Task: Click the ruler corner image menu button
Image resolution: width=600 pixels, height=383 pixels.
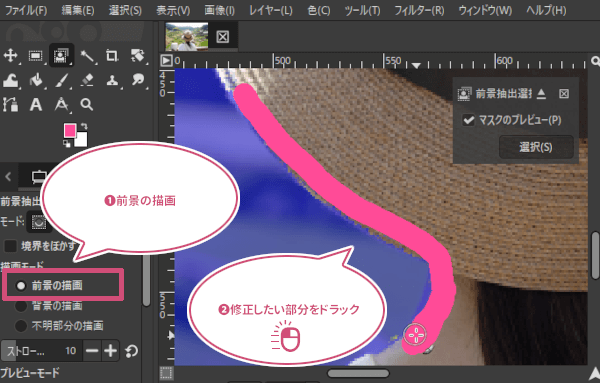Action: (x=166, y=60)
